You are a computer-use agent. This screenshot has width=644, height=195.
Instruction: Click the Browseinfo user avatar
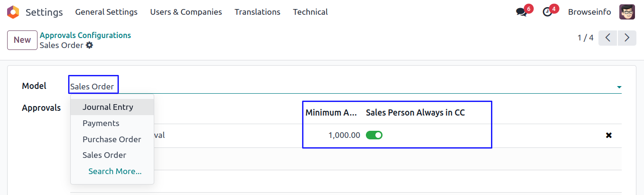627,12
